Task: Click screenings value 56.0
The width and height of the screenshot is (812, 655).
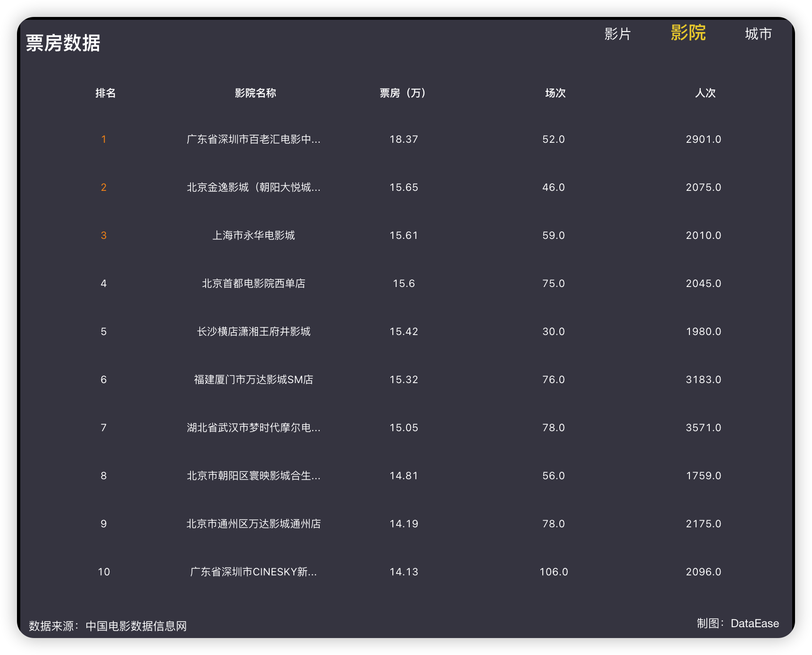Action: (554, 476)
